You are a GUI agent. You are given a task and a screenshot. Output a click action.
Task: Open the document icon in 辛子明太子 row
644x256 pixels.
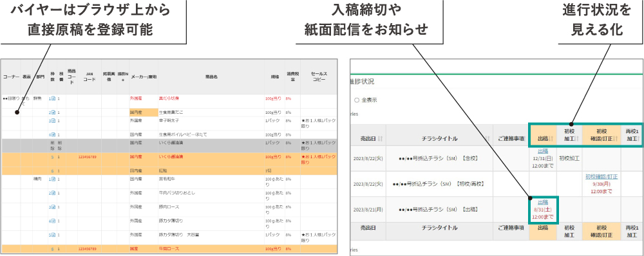tap(53, 121)
